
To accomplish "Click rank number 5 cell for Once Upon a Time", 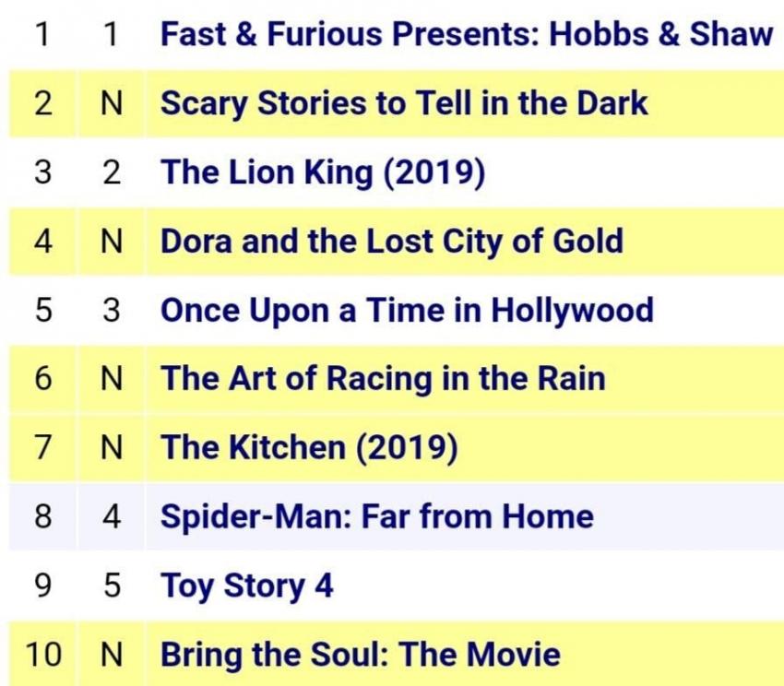I will 43,310.
